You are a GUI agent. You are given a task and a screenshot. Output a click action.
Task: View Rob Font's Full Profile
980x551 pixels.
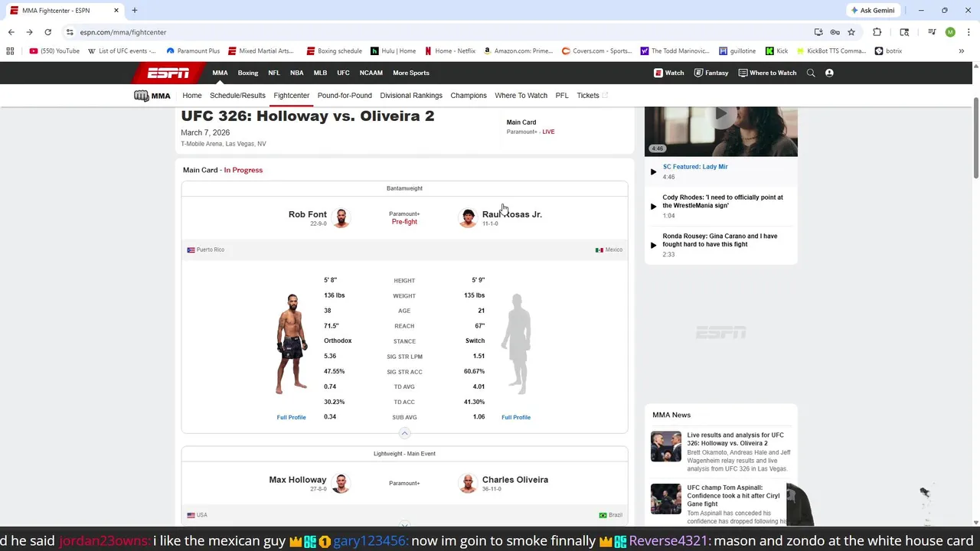pos(291,417)
